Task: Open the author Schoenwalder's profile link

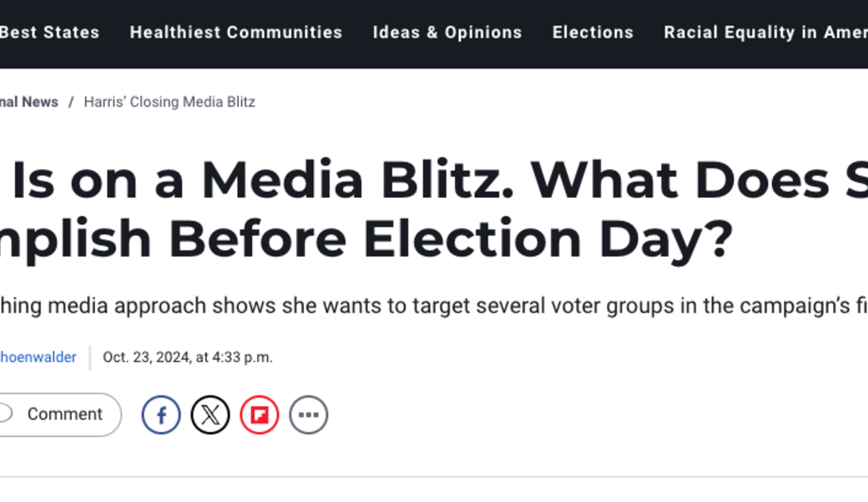Action: click(x=38, y=357)
